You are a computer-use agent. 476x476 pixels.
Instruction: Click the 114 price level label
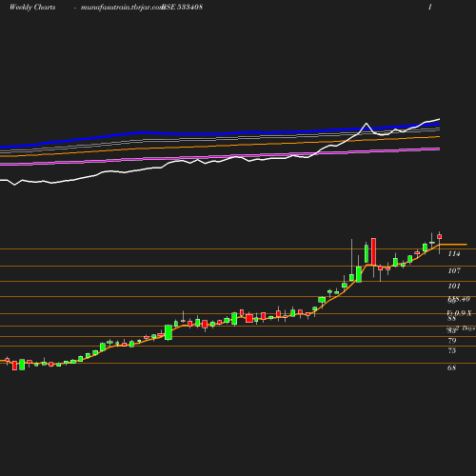[454, 254]
